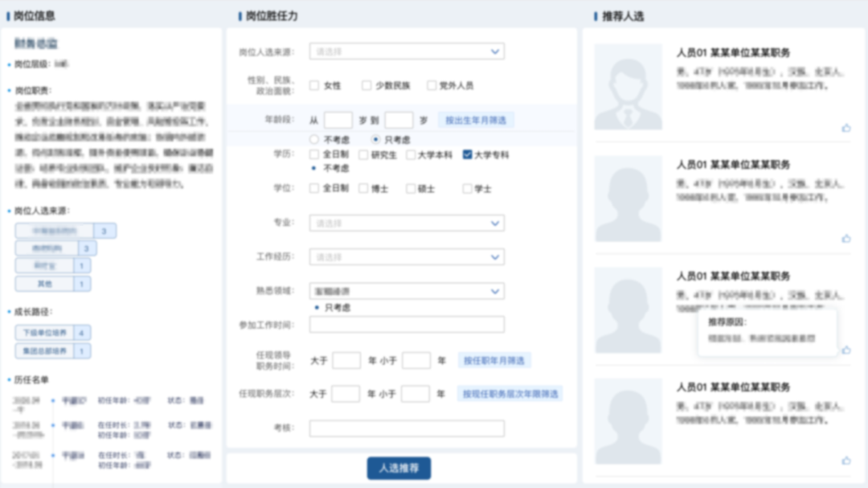Click the 参加工作时间 input field

[407, 325]
